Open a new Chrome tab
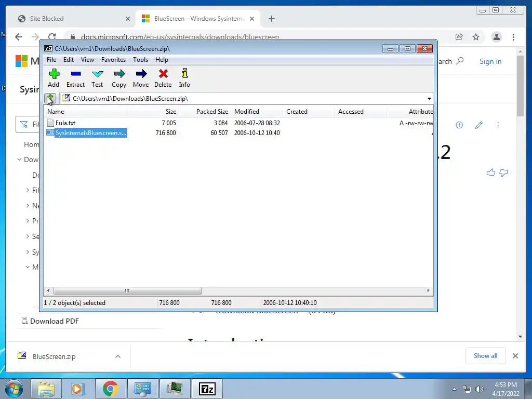 (271, 19)
